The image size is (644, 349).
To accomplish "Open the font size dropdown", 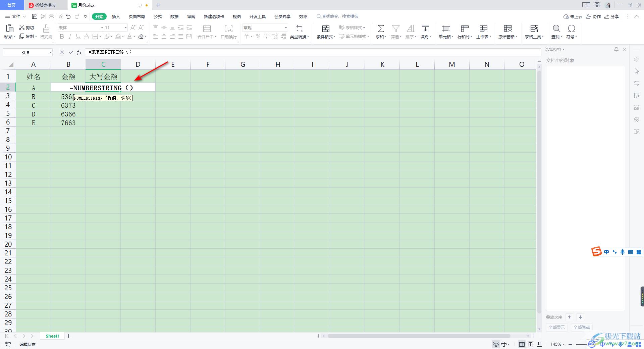I will [125, 28].
